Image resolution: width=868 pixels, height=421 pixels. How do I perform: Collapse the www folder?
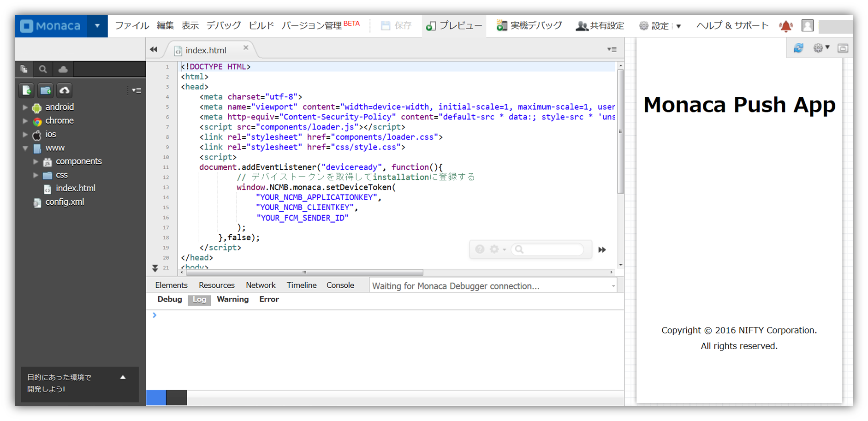25,148
